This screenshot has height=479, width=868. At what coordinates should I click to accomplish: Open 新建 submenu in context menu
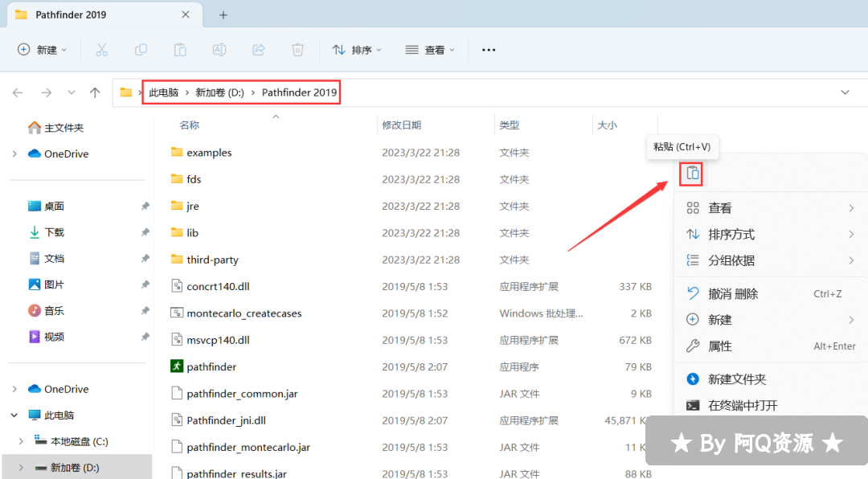coord(771,320)
